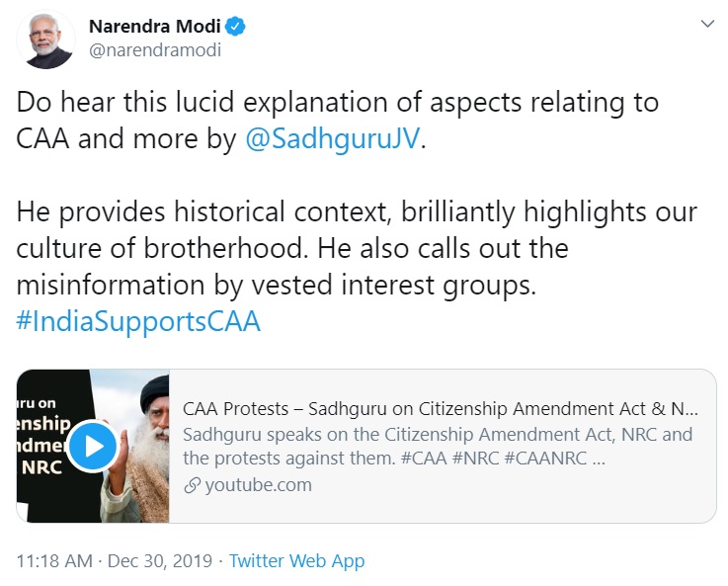Open the CAA Protests card title

coord(441,409)
